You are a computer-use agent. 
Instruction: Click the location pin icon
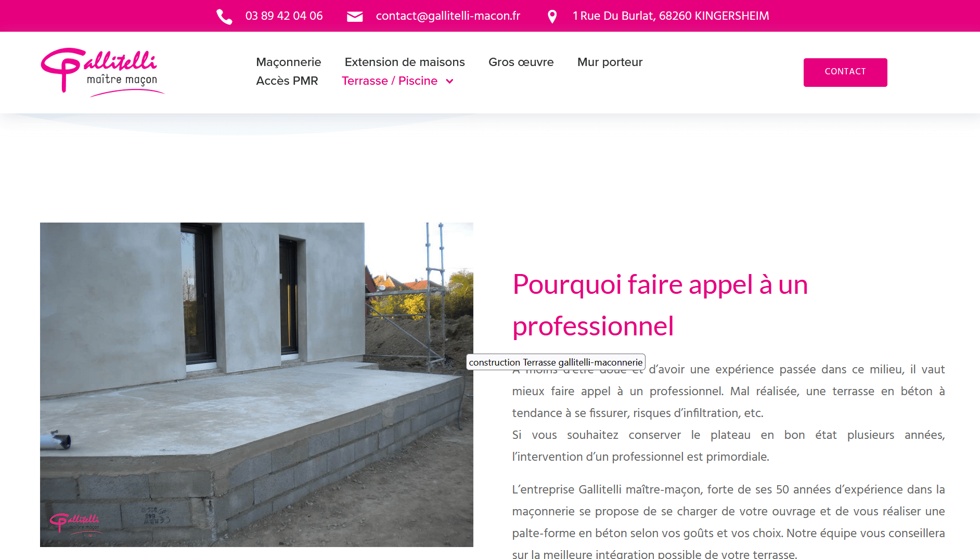[552, 17]
